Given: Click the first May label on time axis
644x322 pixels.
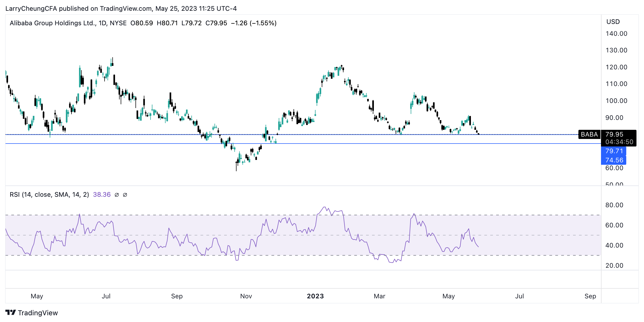Looking at the screenshot, I should pyautogui.click(x=37, y=296).
